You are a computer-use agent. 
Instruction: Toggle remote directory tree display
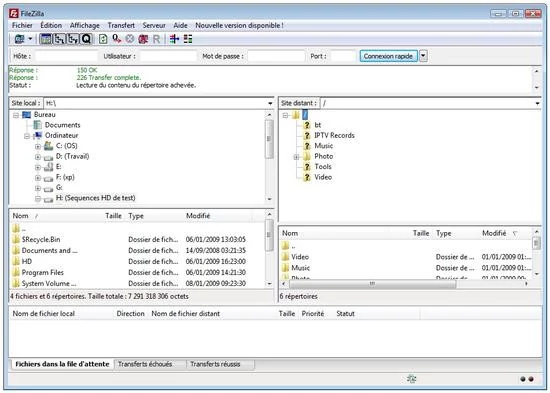coord(73,39)
